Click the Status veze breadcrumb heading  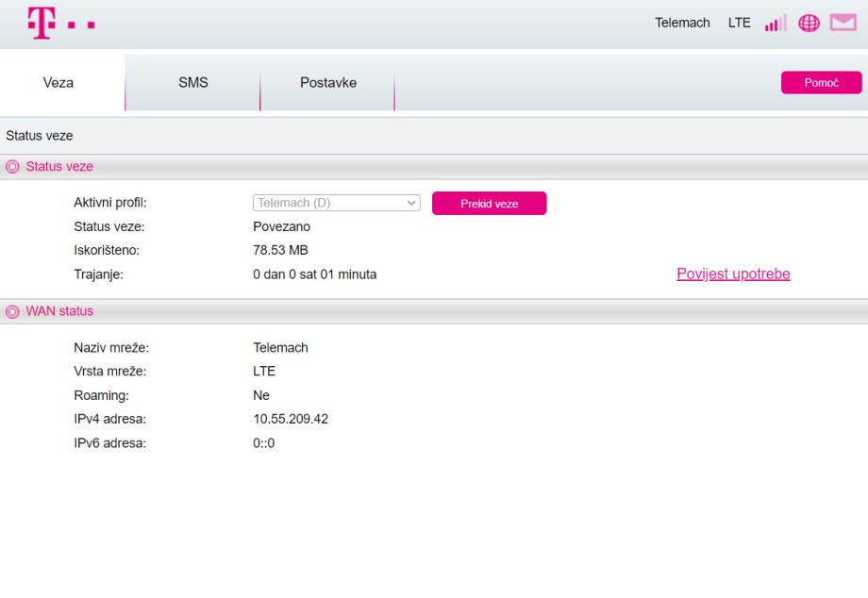coord(40,136)
